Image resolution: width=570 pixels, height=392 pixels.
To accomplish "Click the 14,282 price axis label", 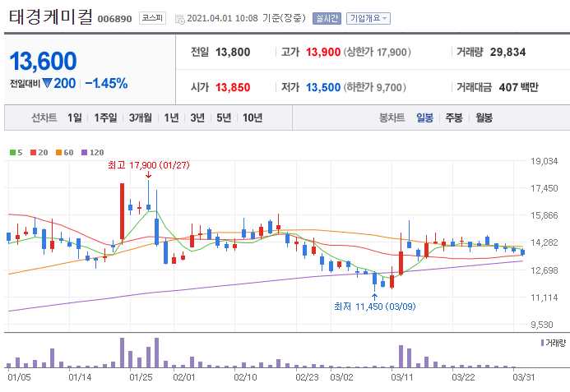I will point(545,242).
